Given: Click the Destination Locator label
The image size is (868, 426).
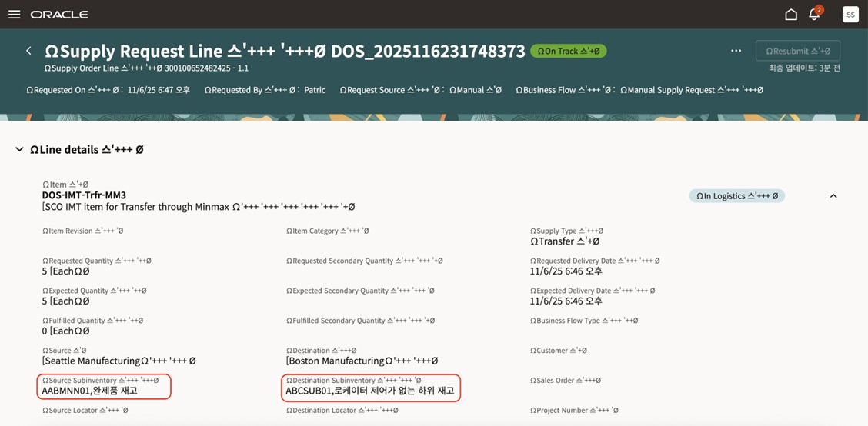Looking at the screenshot, I should 342,410.
